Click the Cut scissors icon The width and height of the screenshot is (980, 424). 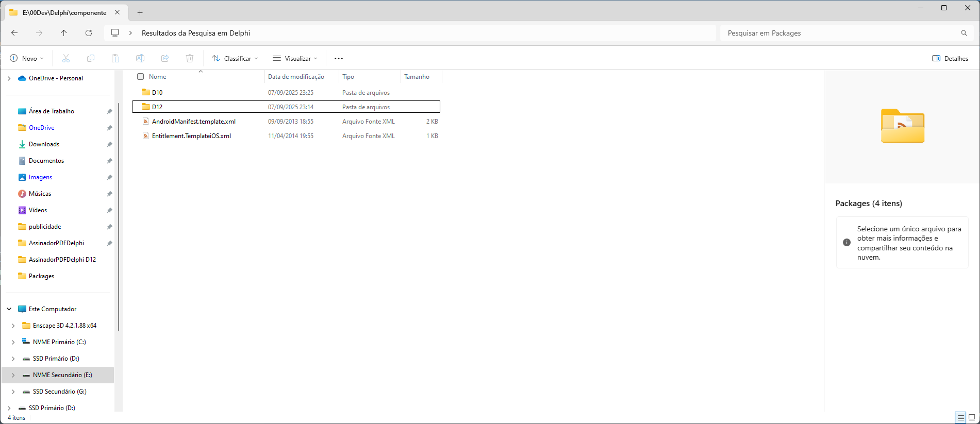tap(66, 58)
